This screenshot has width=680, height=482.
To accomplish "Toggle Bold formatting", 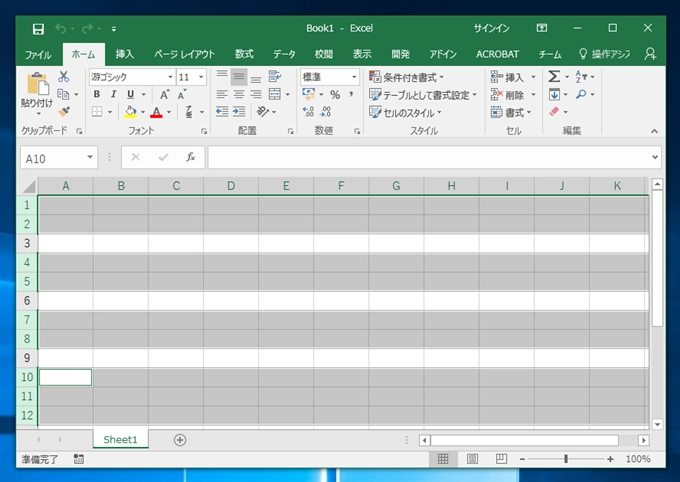I will tap(97, 94).
